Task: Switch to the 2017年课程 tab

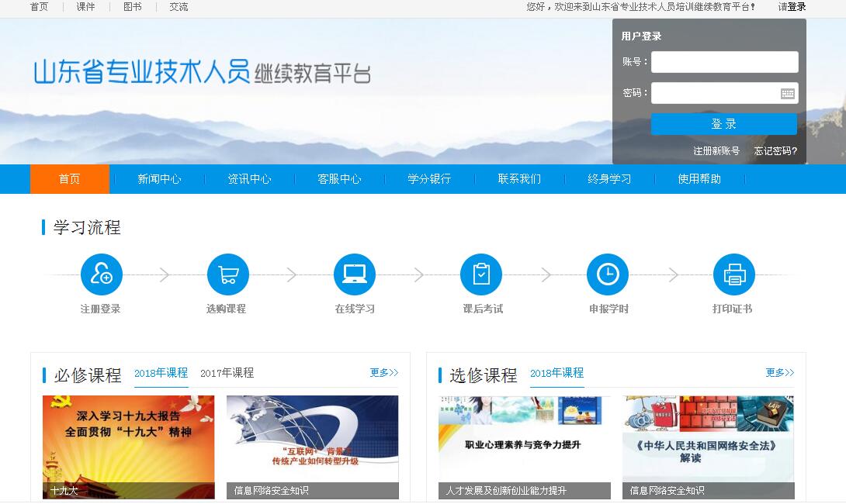Action: click(227, 373)
